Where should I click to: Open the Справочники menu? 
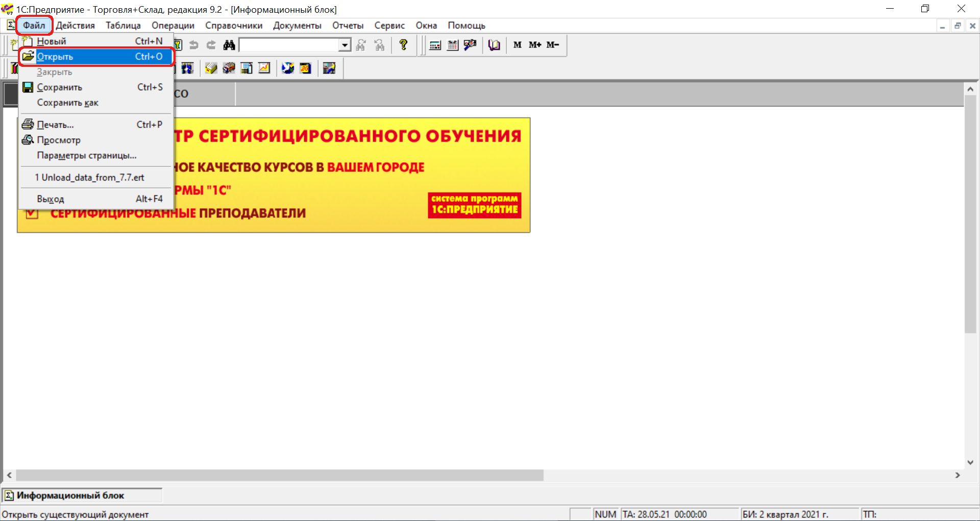[234, 26]
